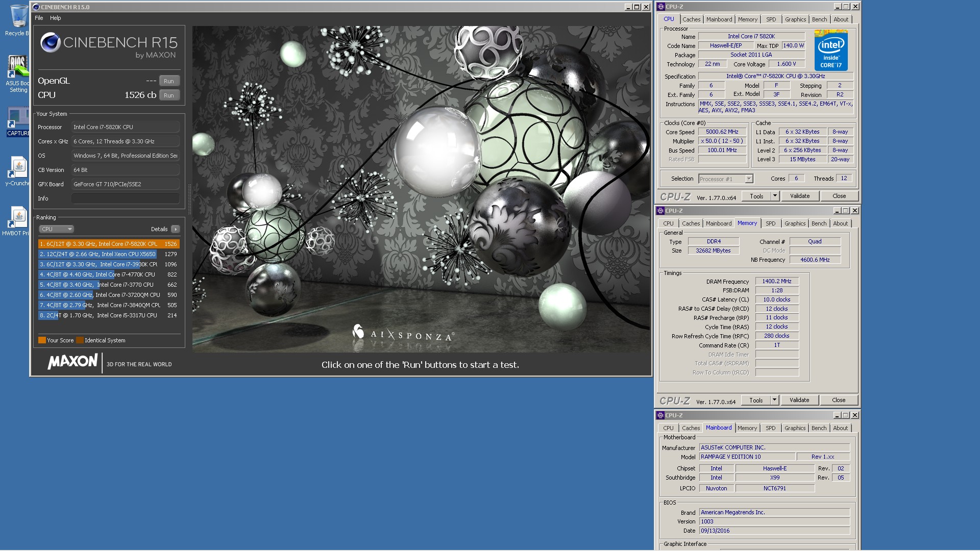980x551 pixels.
Task: Run the CPU benchmark
Action: pos(169,95)
